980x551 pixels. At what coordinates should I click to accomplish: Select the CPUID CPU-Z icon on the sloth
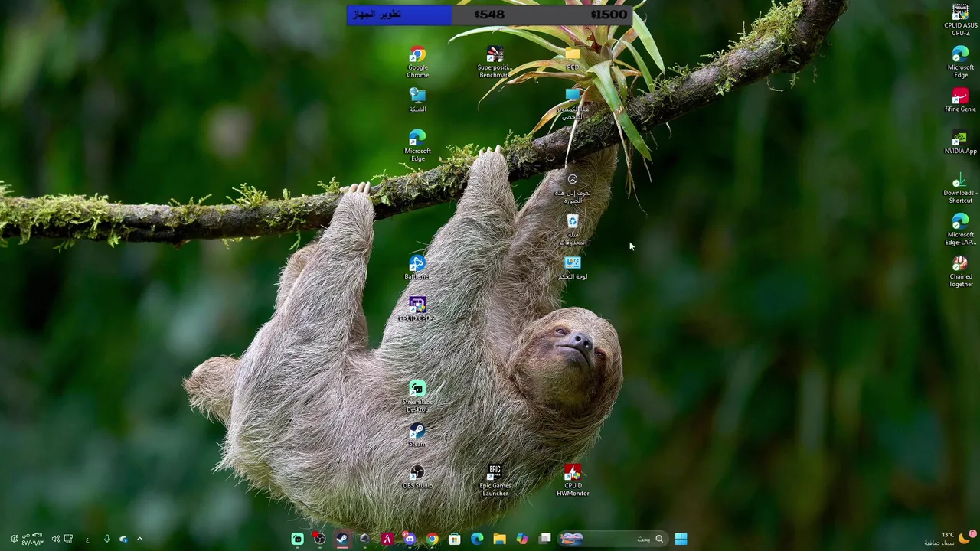[417, 310]
